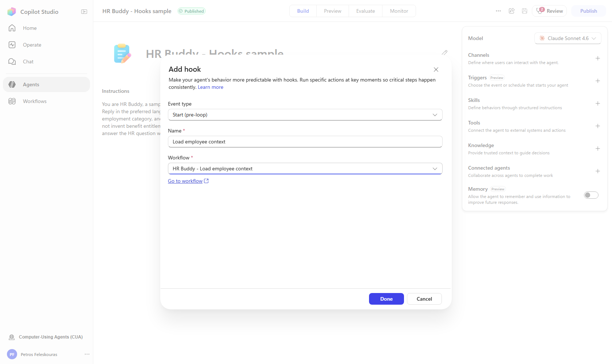
Task: Click the share agent icon
Action: (x=512, y=11)
